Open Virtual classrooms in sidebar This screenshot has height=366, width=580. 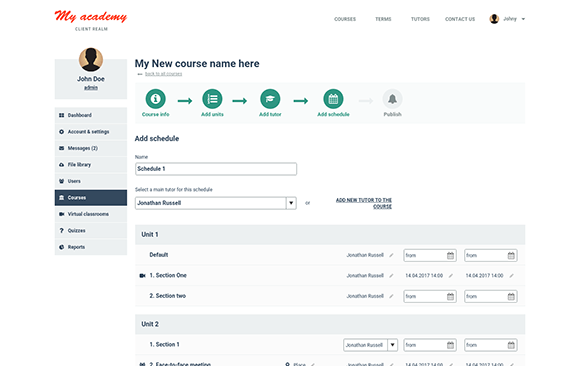click(x=91, y=214)
